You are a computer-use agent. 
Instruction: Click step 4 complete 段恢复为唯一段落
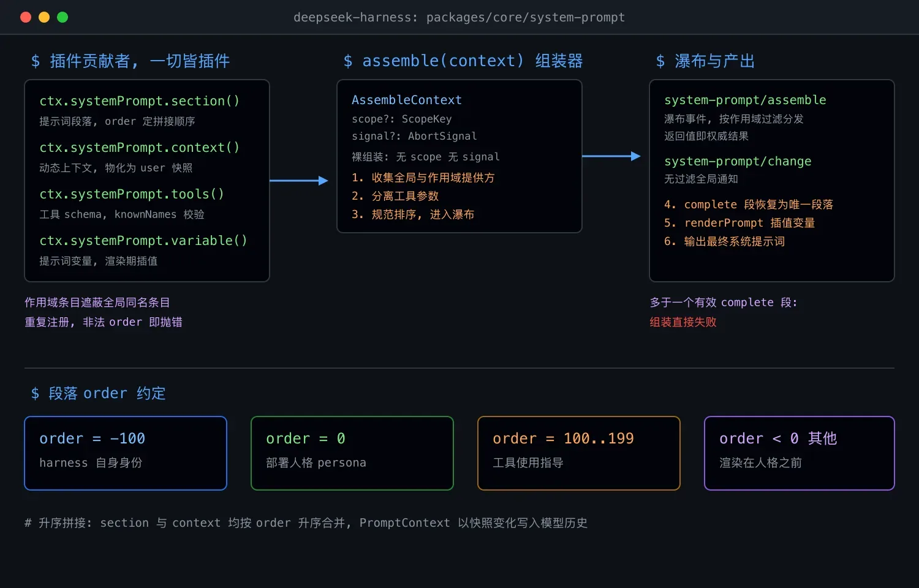tap(749, 205)
